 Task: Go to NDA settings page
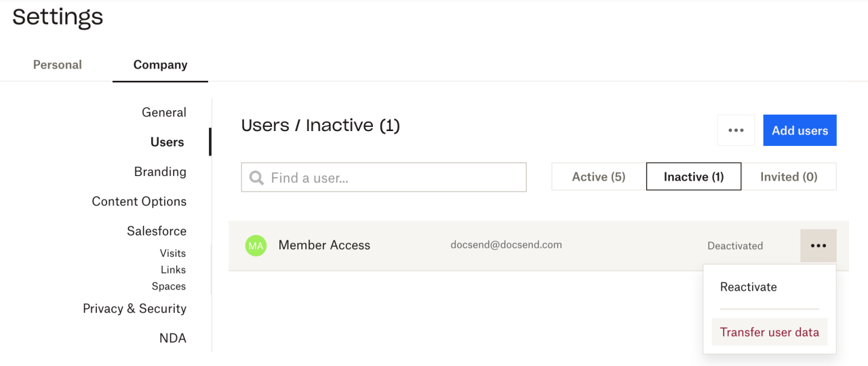(172, 338)
